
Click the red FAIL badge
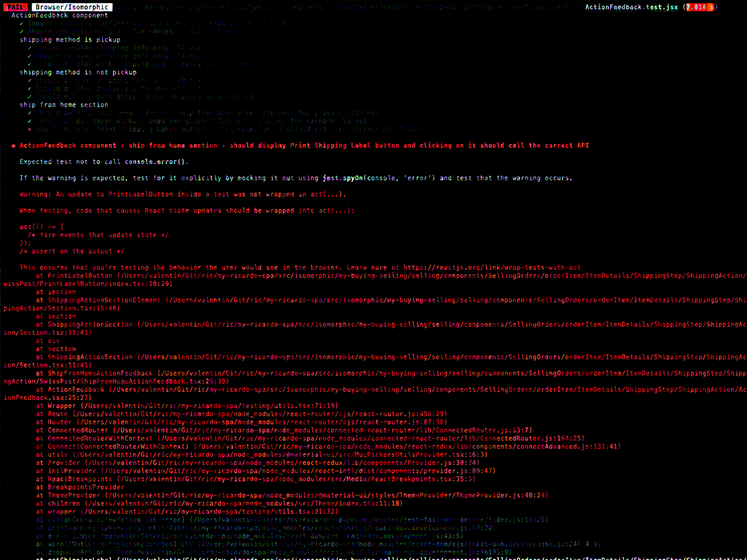[15, 7]
